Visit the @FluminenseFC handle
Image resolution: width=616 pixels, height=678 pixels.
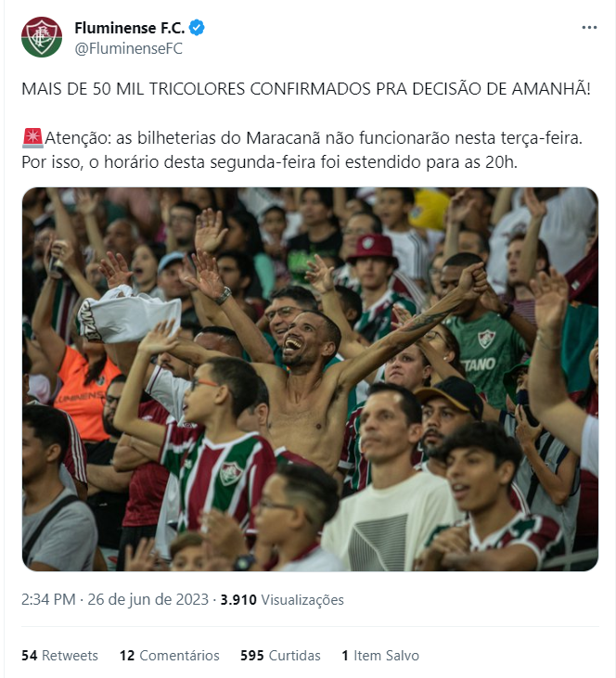(x=128, y=48)
